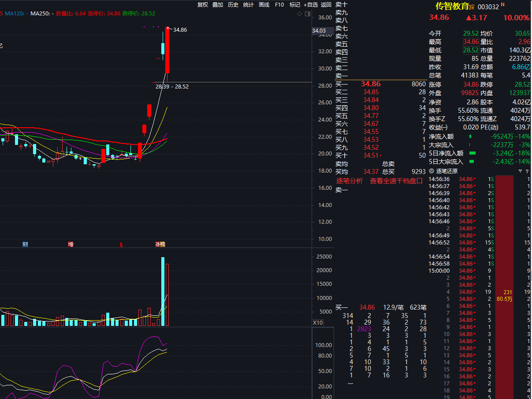
Task: Open the 历史 menu item
Action: pos(233,5)
